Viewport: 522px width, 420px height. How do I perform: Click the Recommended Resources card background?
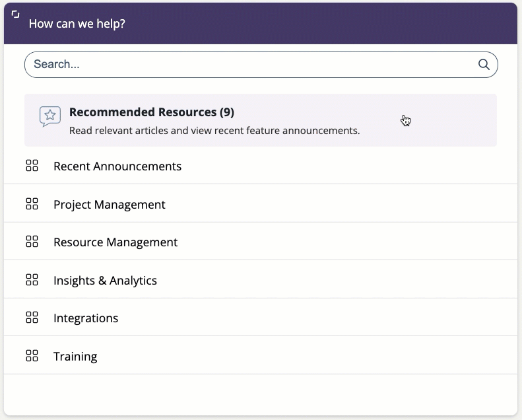(261, 120)
